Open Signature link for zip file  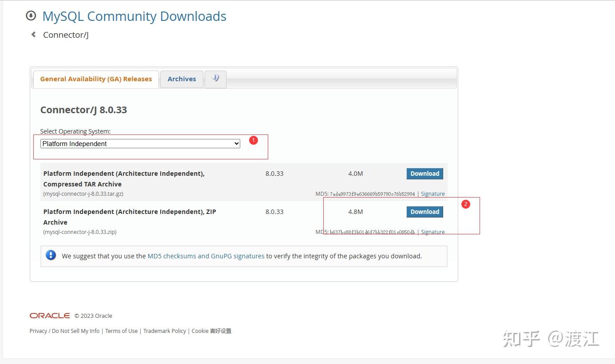point(432,232)
